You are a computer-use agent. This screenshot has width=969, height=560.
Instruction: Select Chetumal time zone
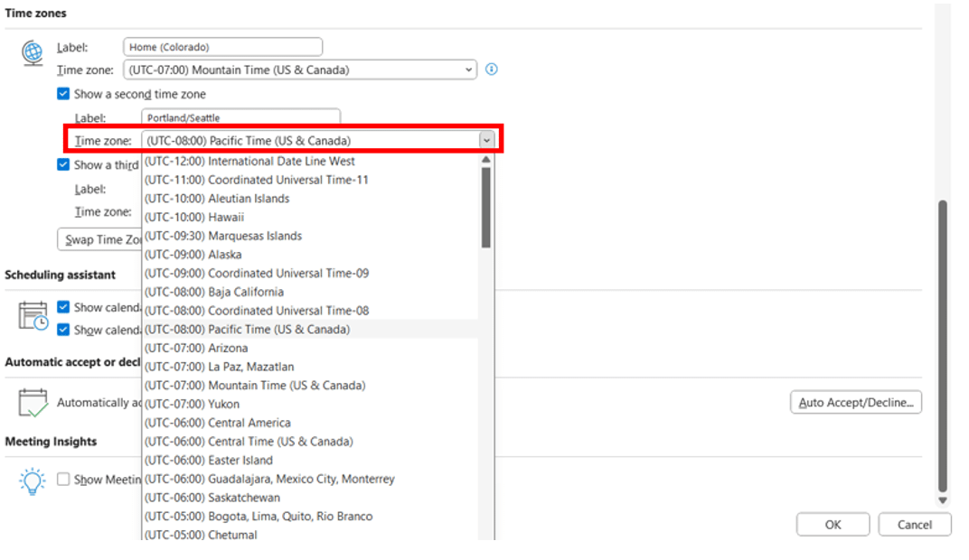[x=310, y=534]
